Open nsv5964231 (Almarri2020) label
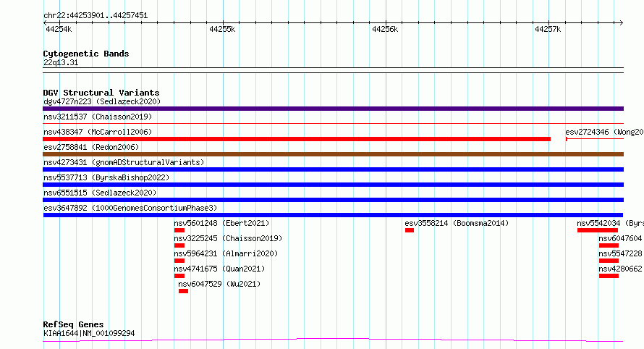 pos(226,253)
